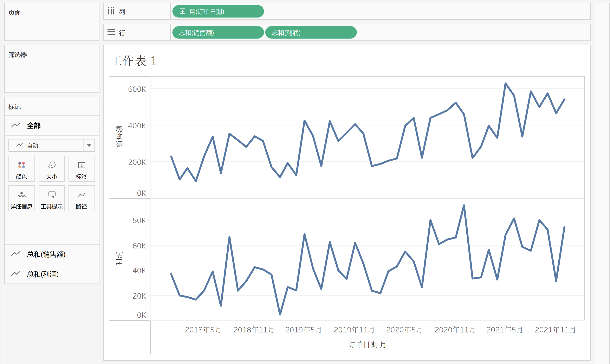Click the 页面 pages shelf header
The width and height of the screenshot is (610, 364).
(x=14, y=13)
